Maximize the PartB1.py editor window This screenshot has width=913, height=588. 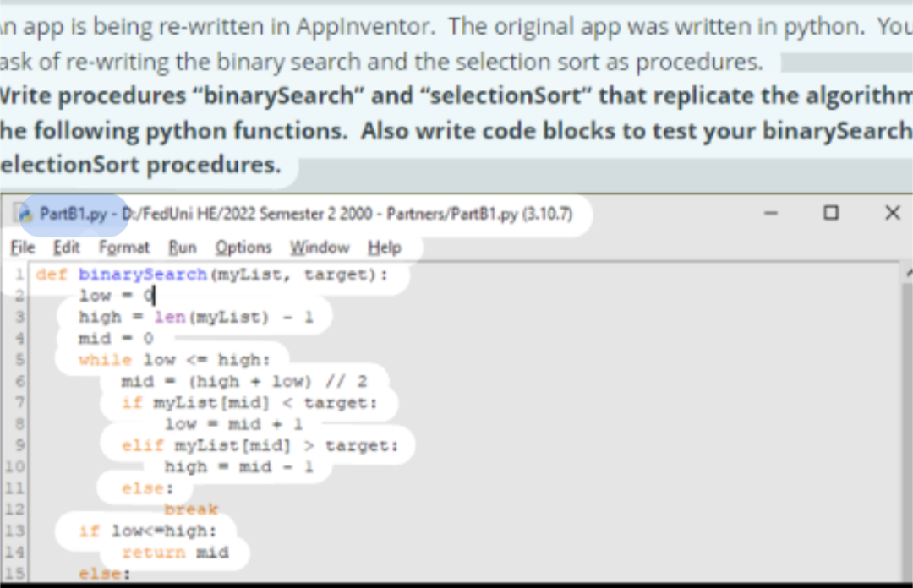831,213
